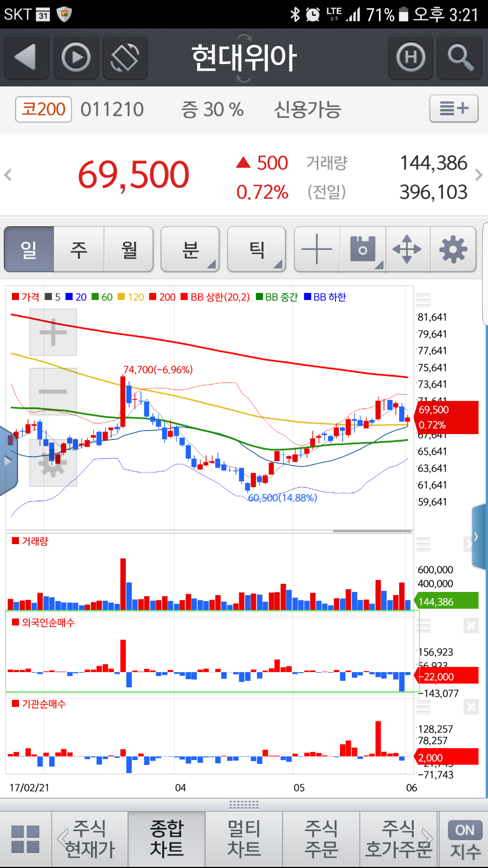Image resolution: width=488 pixels, height=868 pixels.
Task: Tap bottom menu right chevron
Action: coord(428,839)
